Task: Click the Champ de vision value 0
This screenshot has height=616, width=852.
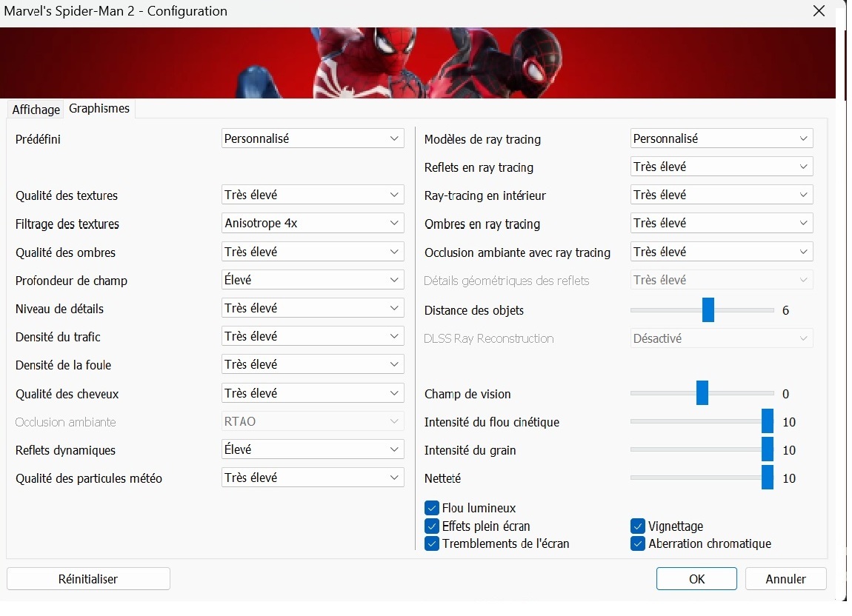Action: click(786, 394)
